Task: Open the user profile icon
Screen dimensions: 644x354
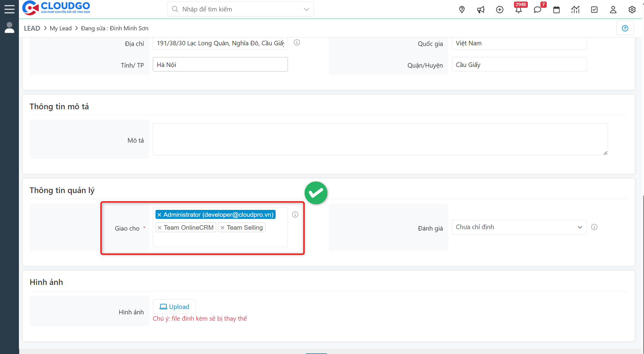Action: [613, 9]
